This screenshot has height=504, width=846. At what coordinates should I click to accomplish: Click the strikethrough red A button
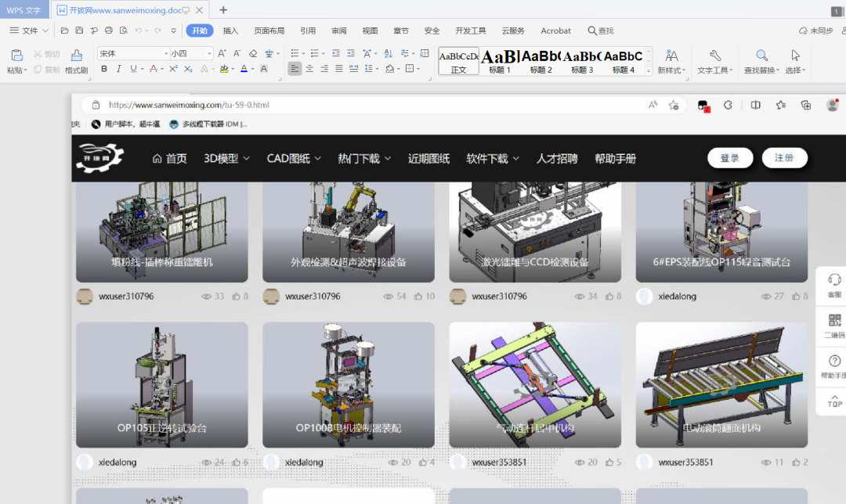(154, 68)
